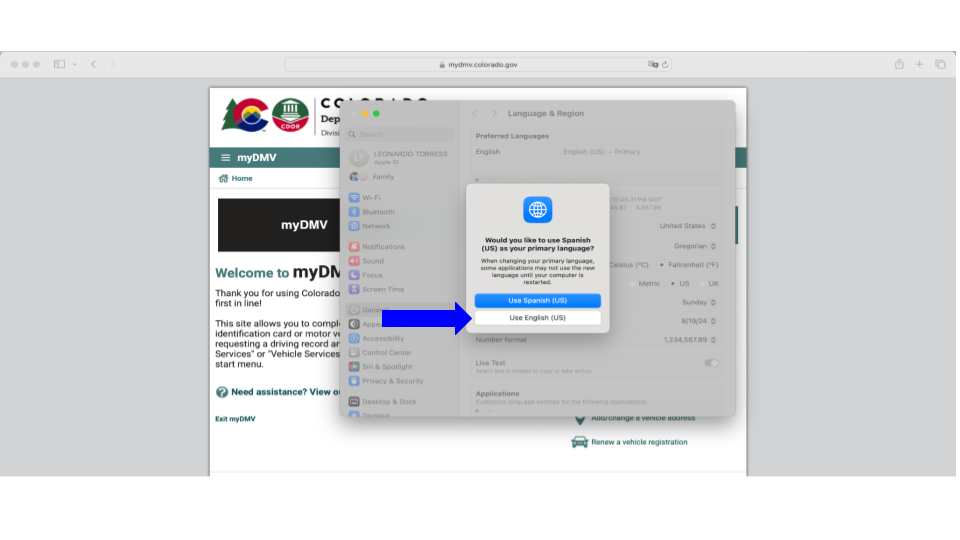Open Notifications settings in sidebar

377,247
